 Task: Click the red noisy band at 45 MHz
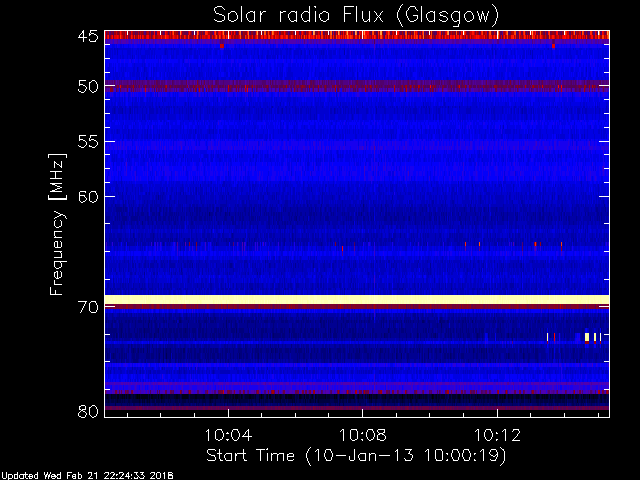(357, 36)
